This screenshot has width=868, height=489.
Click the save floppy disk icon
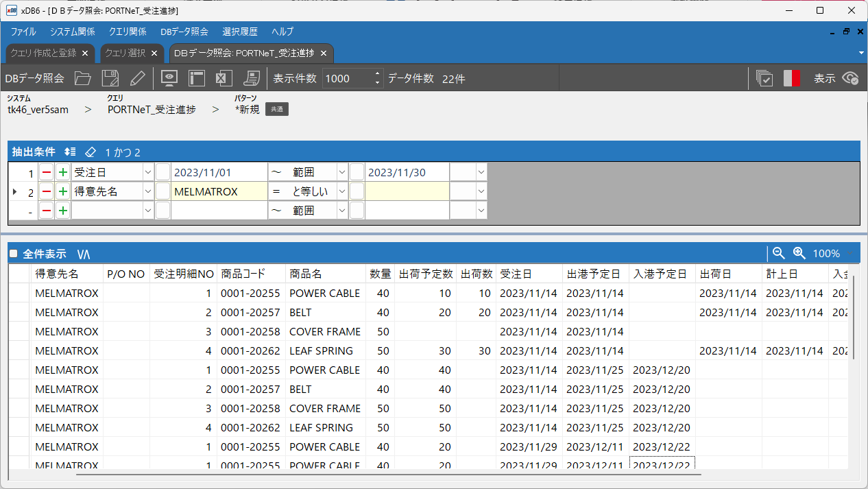pos(110,78)
